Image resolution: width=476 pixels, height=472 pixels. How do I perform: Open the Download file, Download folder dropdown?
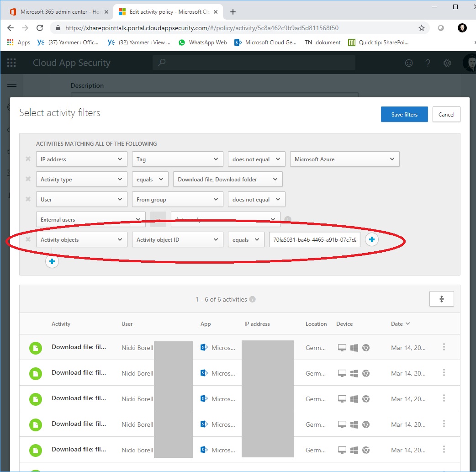(227, 179)
